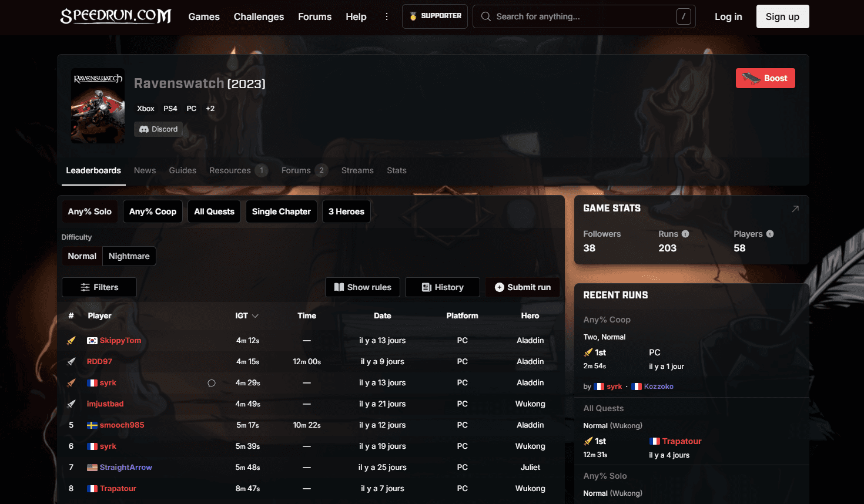The height and width of the screenshot is (504, 864).
Task: Open Forums in the top navigation
Action: pyautogui.click(x=314, y=16)
